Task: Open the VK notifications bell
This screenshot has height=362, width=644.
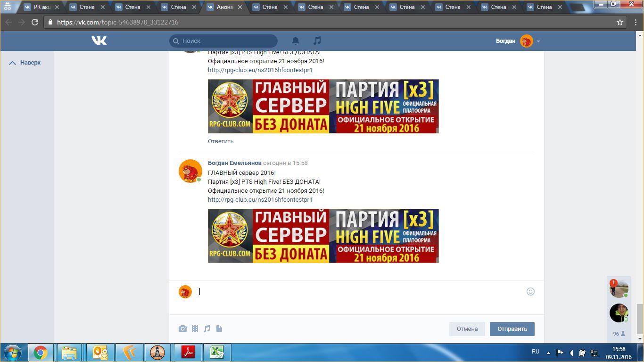Action: click(x=296, y=41)
